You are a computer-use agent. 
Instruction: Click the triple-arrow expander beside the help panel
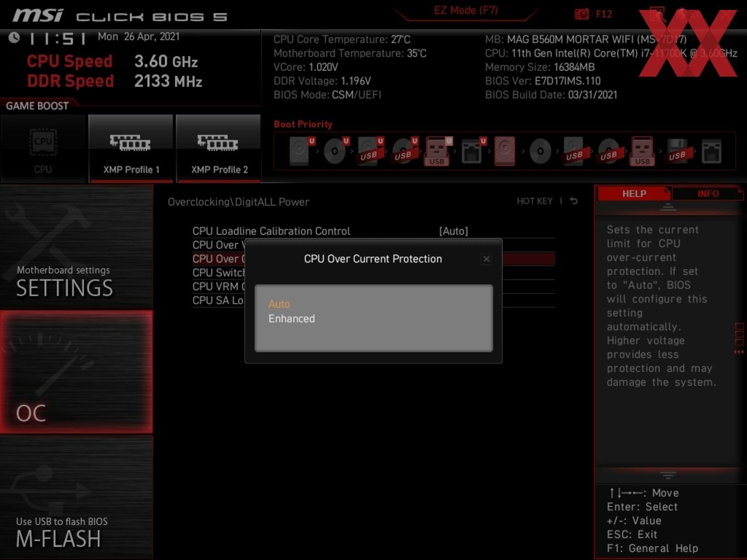tap(739, 352)
